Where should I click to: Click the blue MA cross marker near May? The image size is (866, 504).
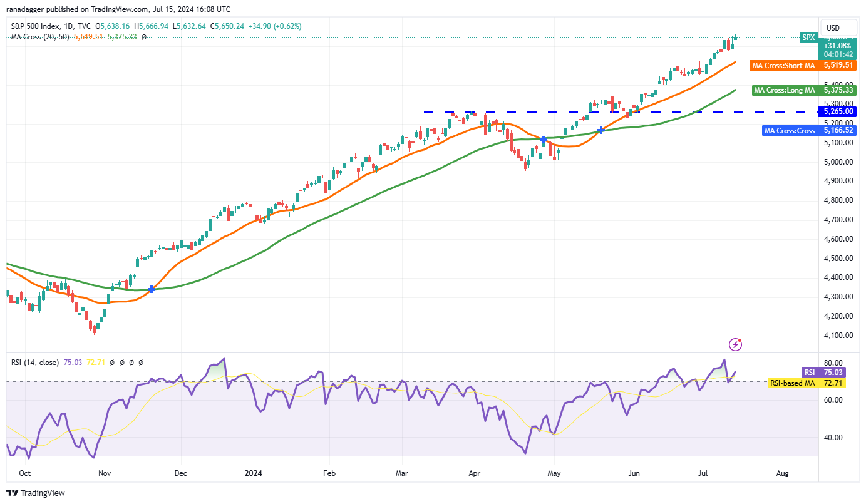(x=544, y=139)
